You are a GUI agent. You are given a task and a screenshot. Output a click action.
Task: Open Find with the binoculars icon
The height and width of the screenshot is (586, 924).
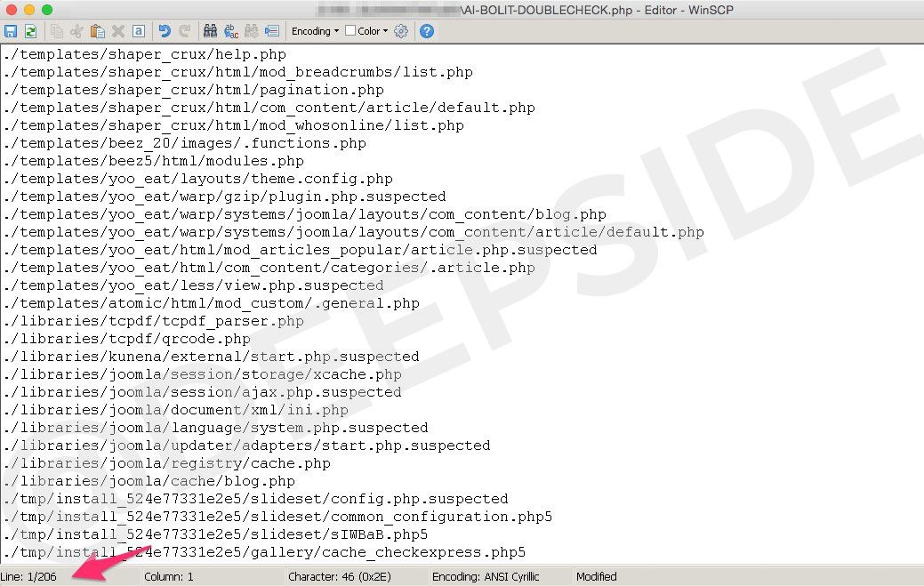point(213,31)
